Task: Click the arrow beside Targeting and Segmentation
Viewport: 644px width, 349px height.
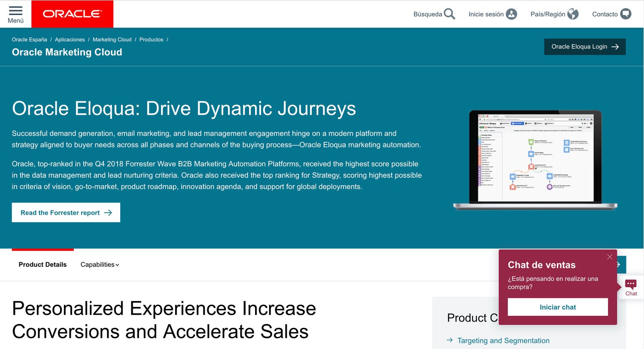Action: click(x=450, y=340)
